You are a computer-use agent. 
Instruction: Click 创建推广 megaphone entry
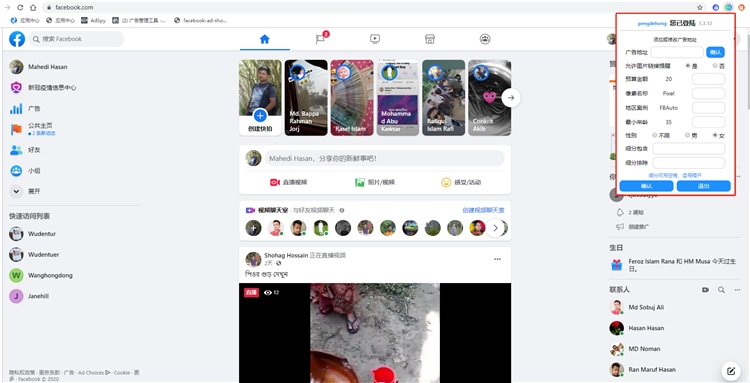coord(633,227)
